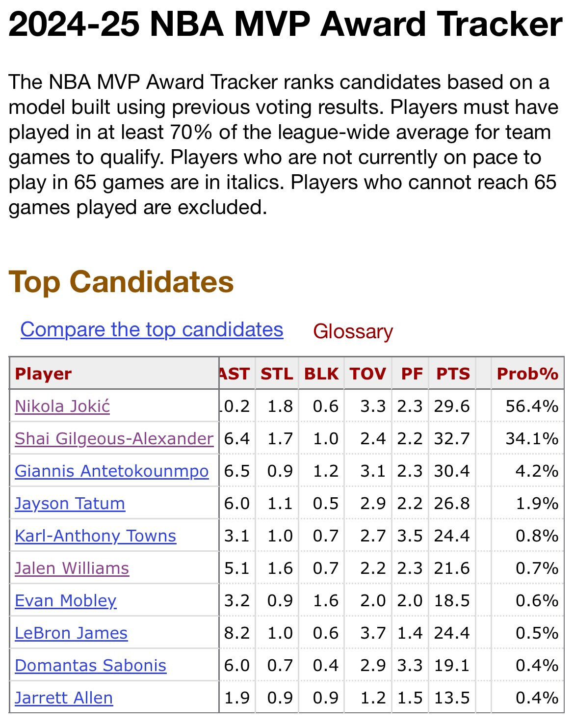Open Karl-Anthony Towns player link
574x728 pixels.
[x=95, y=536]
